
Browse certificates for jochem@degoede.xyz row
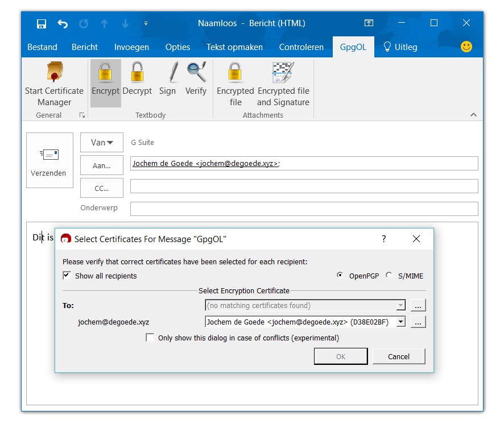[x=418, y=322]
